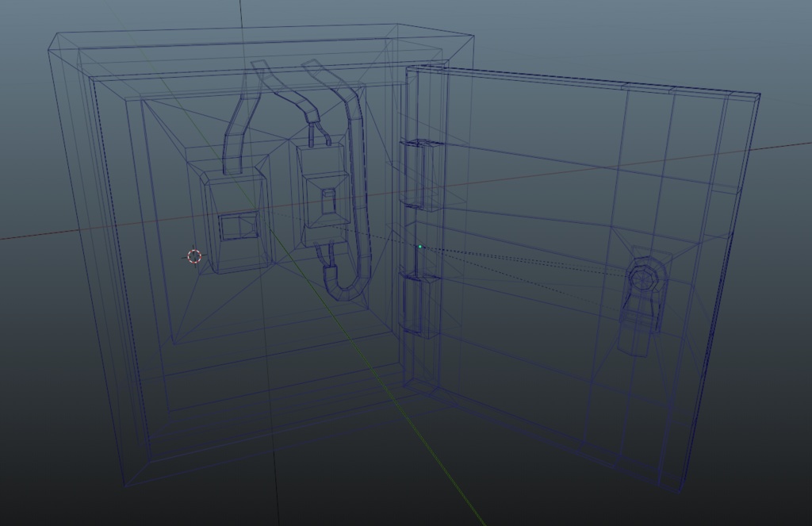Screen dimensions: 812x526
Task: Select the lower door hinge
Action: click(419, 306)
